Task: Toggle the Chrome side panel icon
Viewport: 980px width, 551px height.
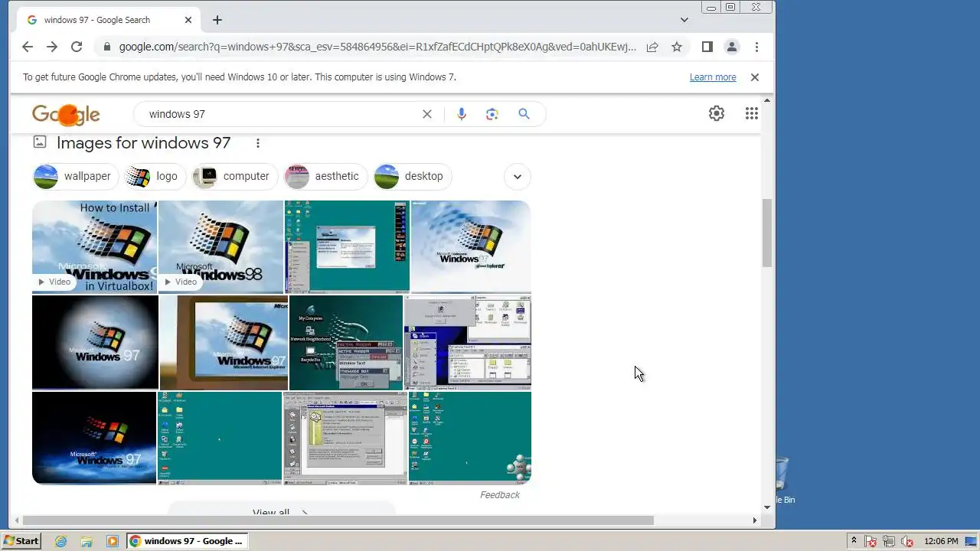Action: tap(707, 47)
